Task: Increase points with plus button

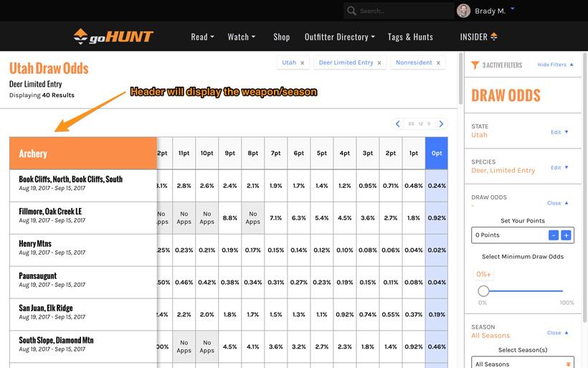Action: click(566, 235)
